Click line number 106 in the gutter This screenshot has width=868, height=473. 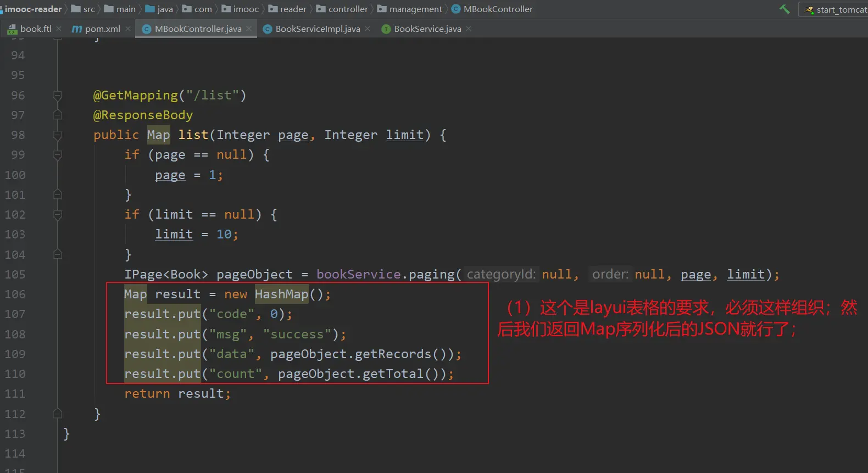click(15, 294)
